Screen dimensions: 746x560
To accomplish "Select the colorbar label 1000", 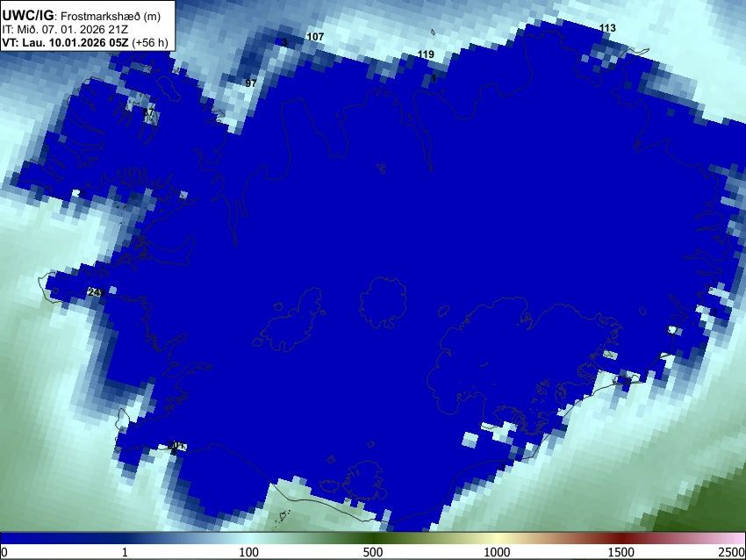I will tap(497, 552).
